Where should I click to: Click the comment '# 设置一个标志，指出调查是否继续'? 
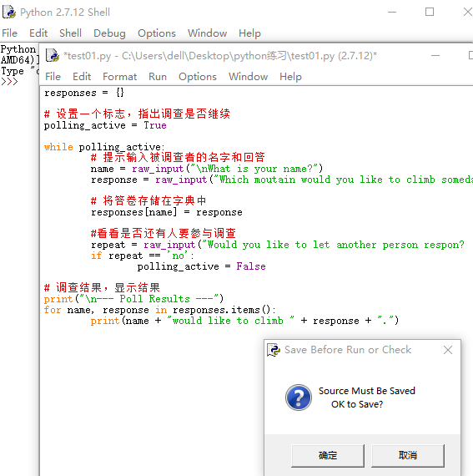pos(137,114)
